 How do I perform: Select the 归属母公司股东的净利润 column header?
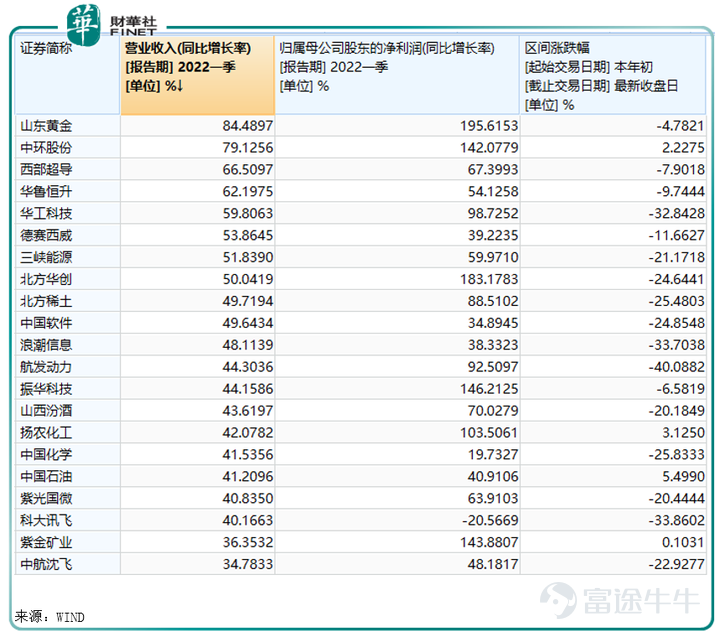[397, 75]
